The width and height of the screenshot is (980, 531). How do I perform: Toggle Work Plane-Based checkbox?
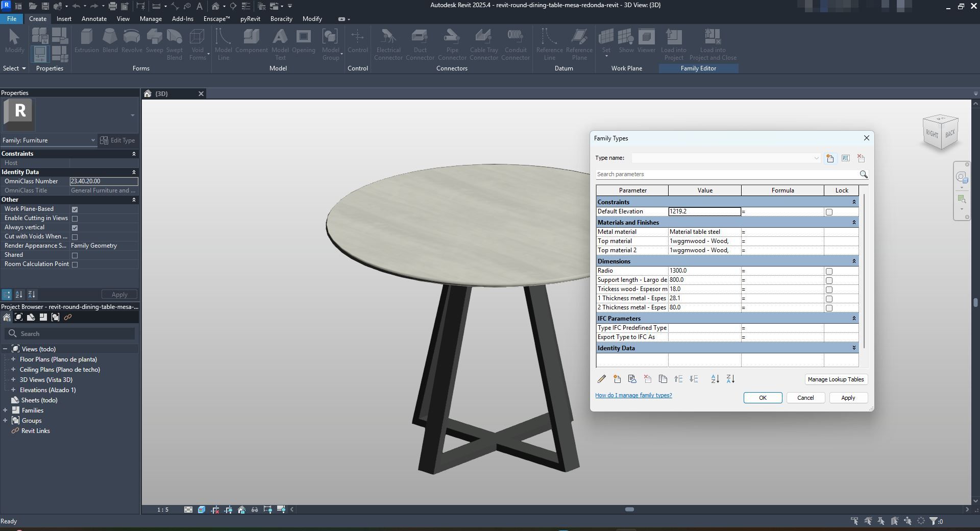[x=75, y=209]
